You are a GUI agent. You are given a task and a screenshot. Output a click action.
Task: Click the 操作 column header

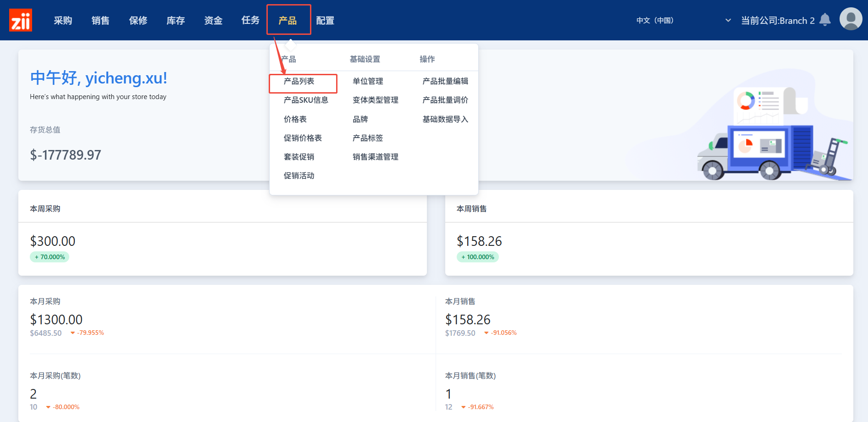(x=427, y=59)
